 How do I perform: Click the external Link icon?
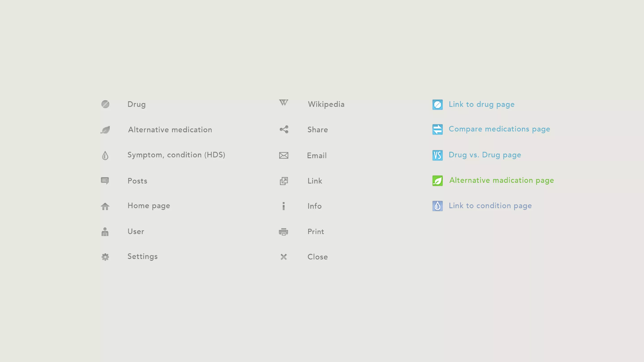click(284, 181)
